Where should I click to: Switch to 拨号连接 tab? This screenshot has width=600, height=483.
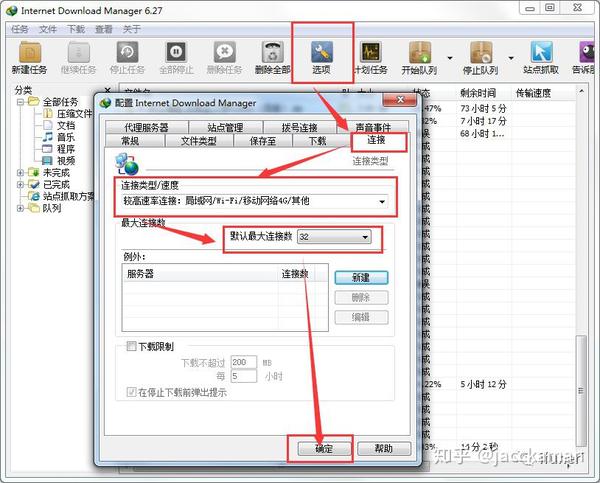coord(300,127)
